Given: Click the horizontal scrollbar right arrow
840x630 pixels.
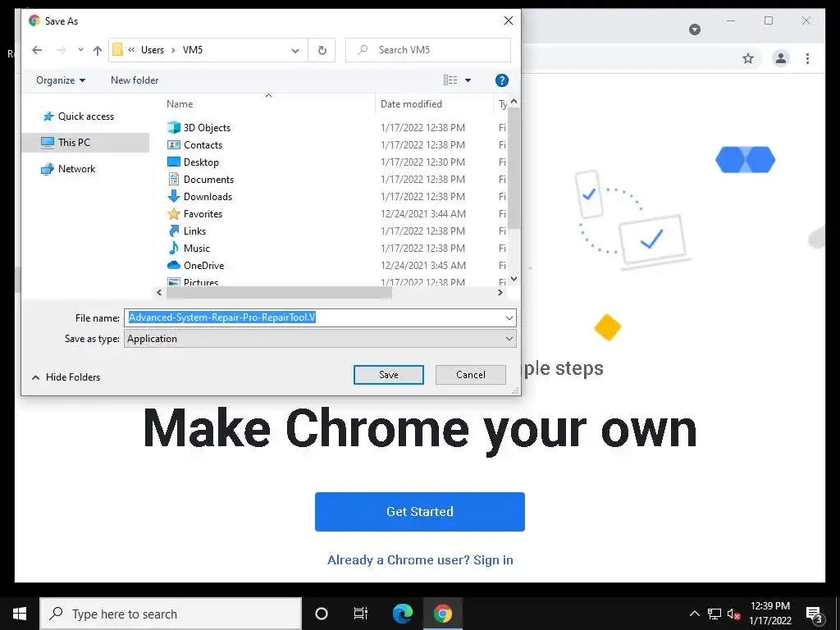Looking at the screenshot, I should (x=500, y=293).
